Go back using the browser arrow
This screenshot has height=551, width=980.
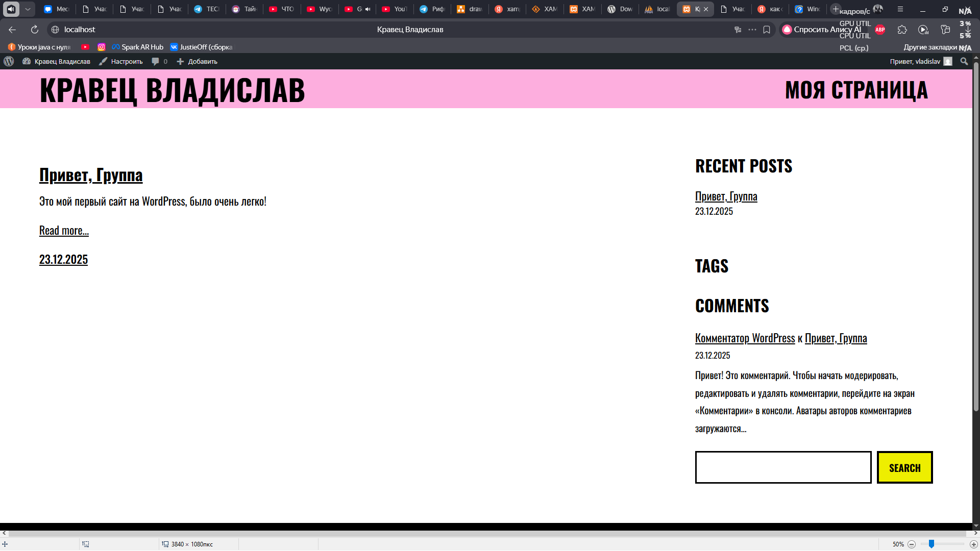[x=12, y=30]
